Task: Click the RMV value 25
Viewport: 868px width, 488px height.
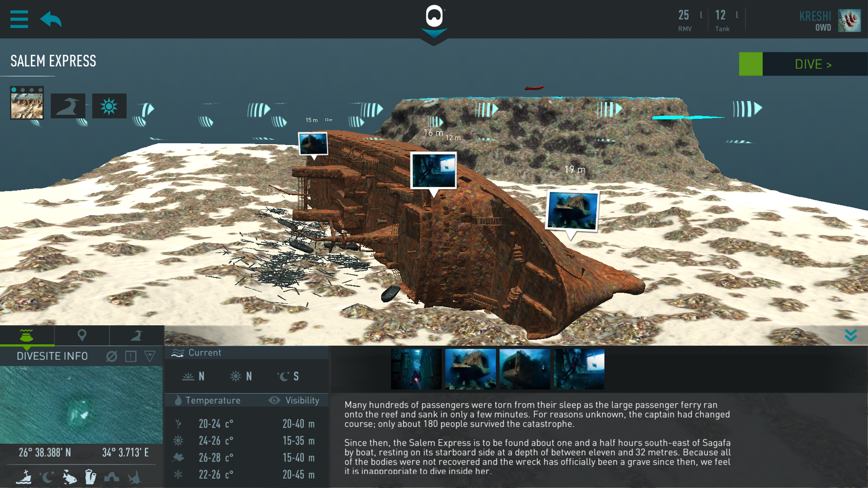Action: pyautogui.click(x=684, y=15)
